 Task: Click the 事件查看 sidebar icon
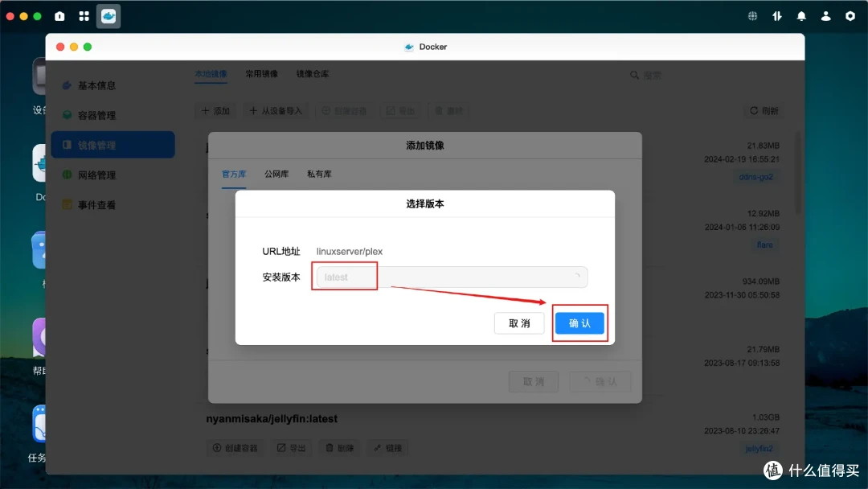(67, 205)
